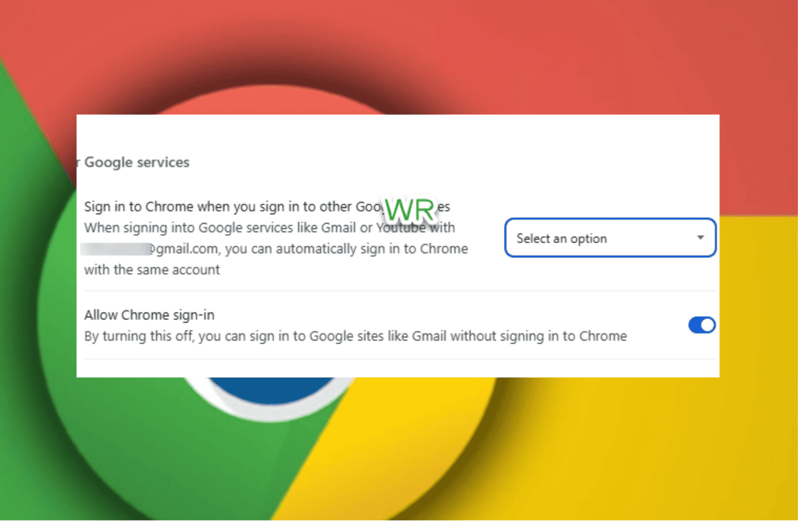Click the green WR logo watermark
Screen dimensions: 798x532
point(410,210)
